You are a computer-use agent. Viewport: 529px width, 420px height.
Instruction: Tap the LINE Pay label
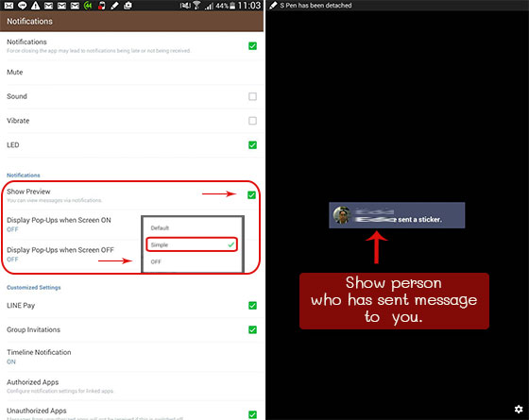click(21, 306)
